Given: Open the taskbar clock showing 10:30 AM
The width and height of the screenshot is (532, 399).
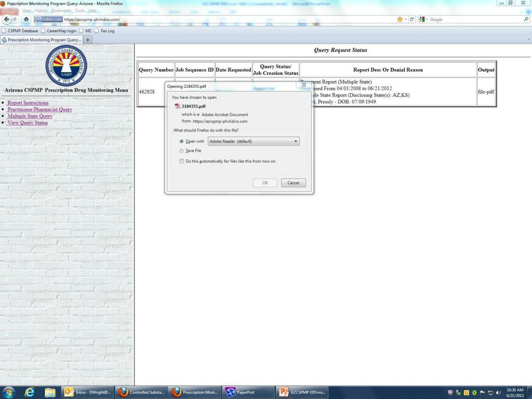Looking at the screenshot, I should [x=515, y=393].
